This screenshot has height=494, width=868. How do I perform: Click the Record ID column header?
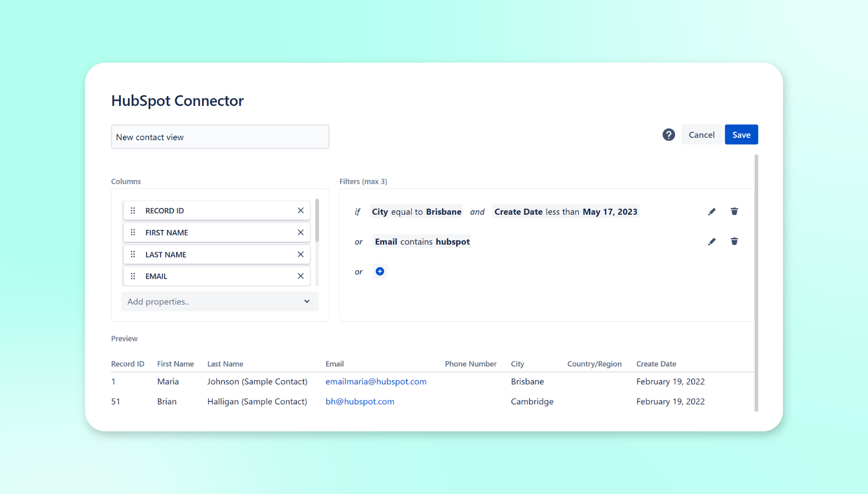(x=127, y=364)
